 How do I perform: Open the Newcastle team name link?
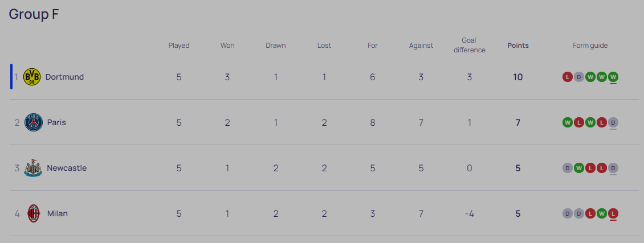[67, 168]
